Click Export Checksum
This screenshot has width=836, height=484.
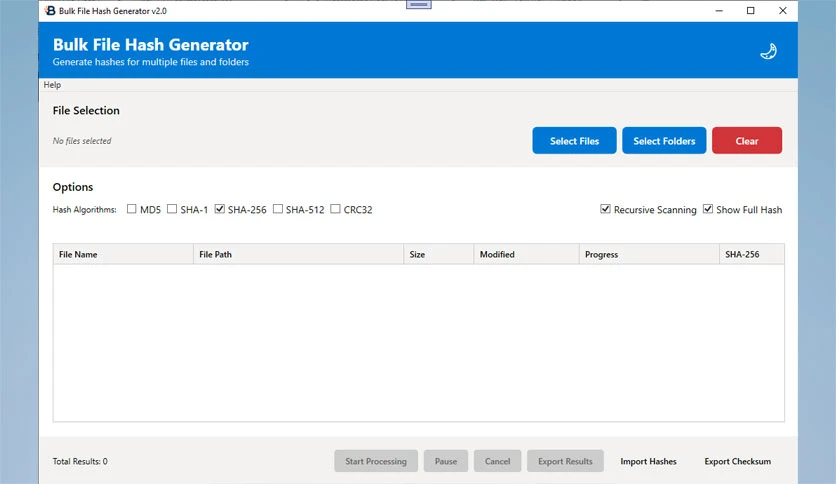tap(737, 461)
